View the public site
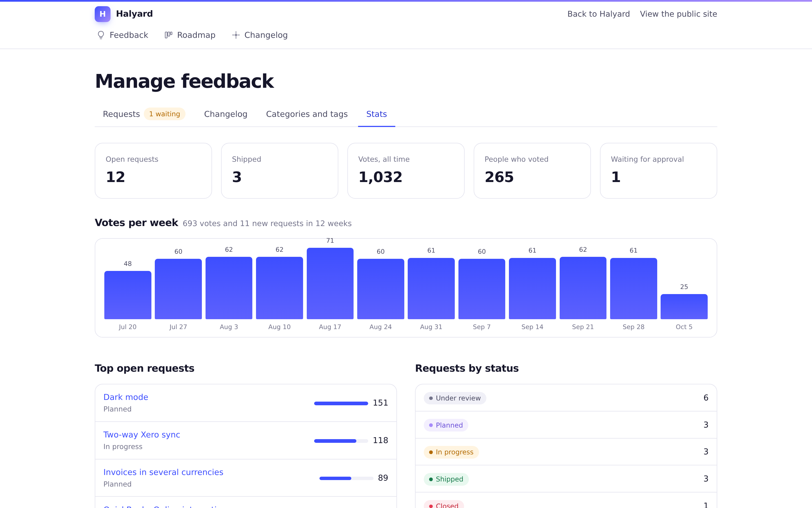The image size is (812, 508). point(678,14)
